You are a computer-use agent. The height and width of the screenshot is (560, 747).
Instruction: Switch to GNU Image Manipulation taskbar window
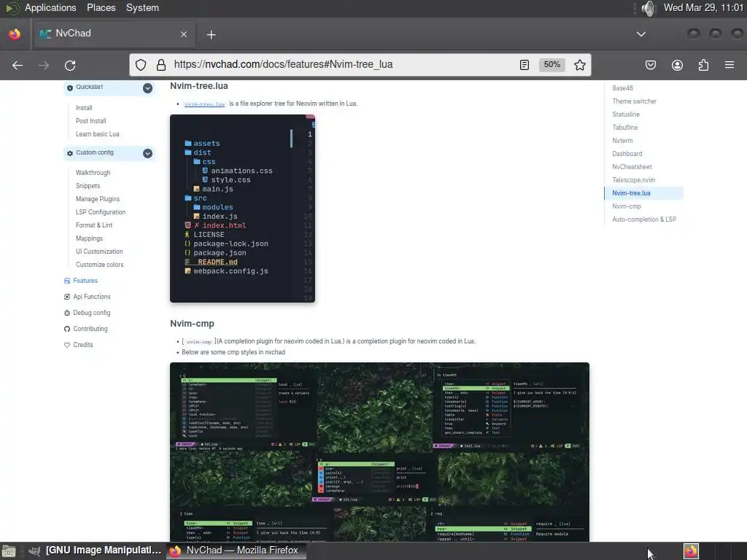[94, 551]
